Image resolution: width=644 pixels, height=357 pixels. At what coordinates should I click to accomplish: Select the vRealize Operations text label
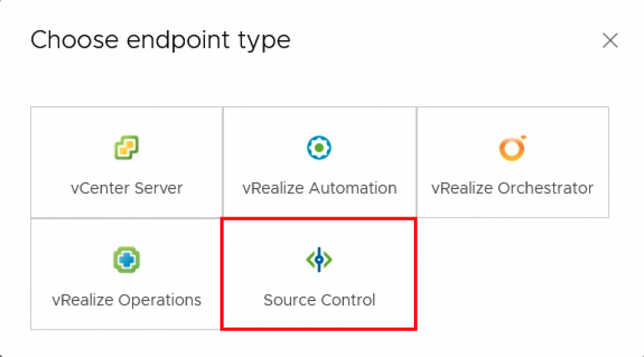point(126,300)
